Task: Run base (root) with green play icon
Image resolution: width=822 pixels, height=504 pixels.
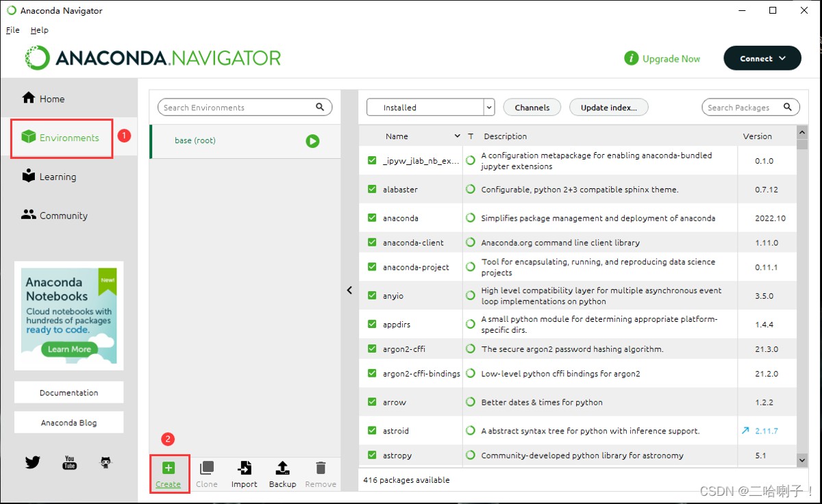Action: click(312, 141)
